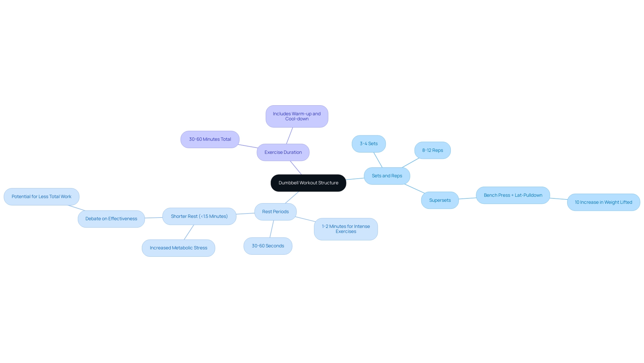The height and width of the screenshot is (363, 644).
Task: Click the Includes Warm-up and Cool-down node
Action: tap(297, 116)
